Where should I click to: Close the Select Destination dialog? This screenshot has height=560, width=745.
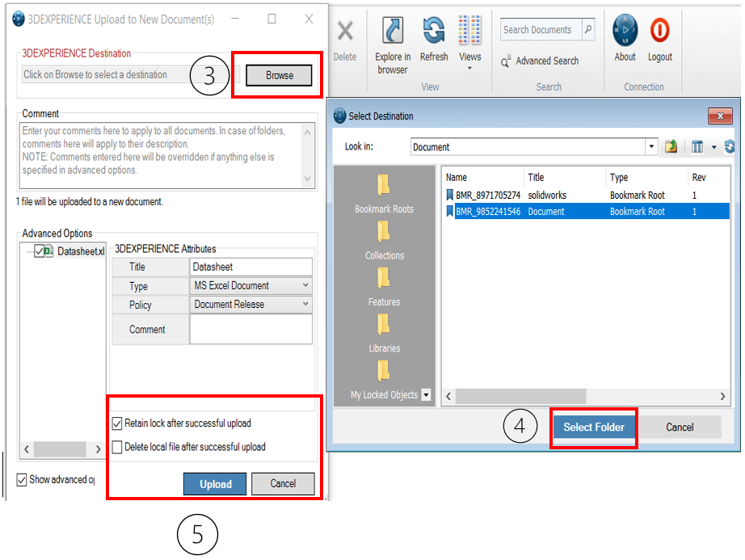coord(720,116)
